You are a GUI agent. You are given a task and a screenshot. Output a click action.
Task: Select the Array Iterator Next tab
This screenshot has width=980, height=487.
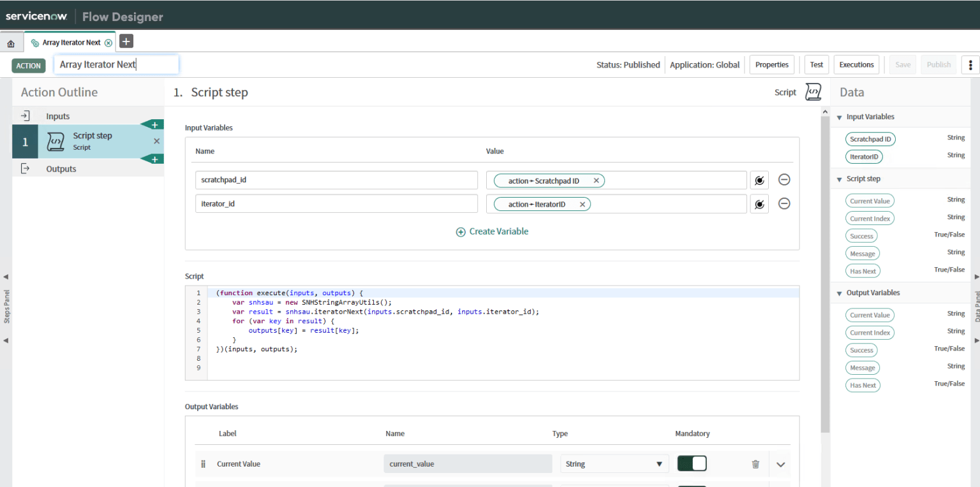[70, 41]
